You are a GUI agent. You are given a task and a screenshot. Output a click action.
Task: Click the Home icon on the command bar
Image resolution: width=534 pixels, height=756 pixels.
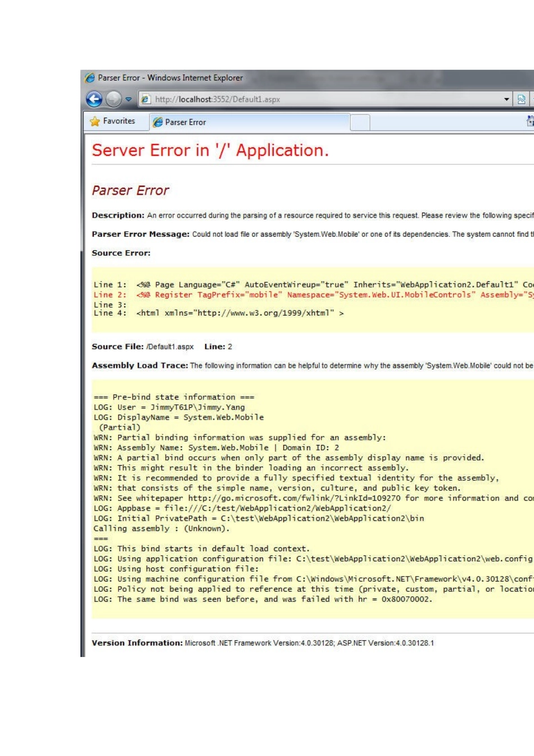(x=530, y=121)
